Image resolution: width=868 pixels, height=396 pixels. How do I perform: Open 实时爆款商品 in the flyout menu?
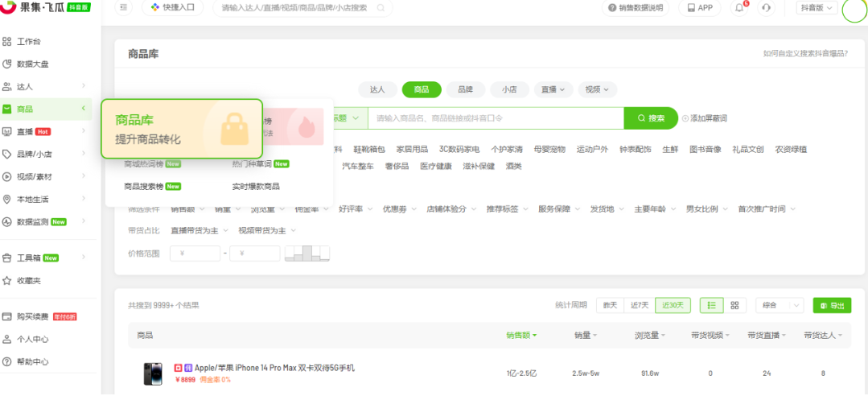256,187
